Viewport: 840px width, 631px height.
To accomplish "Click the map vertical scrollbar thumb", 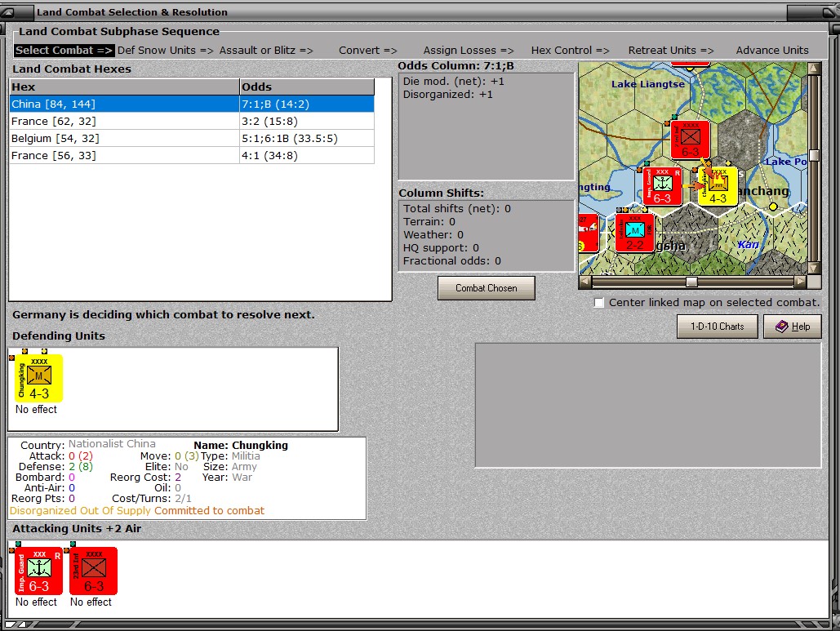I will point(815,155).
